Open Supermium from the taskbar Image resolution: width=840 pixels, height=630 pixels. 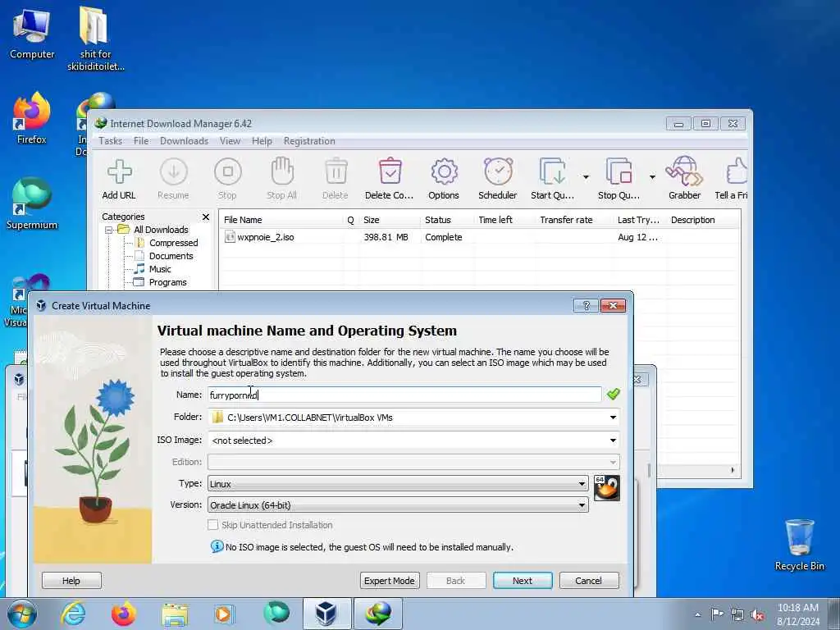276,614
